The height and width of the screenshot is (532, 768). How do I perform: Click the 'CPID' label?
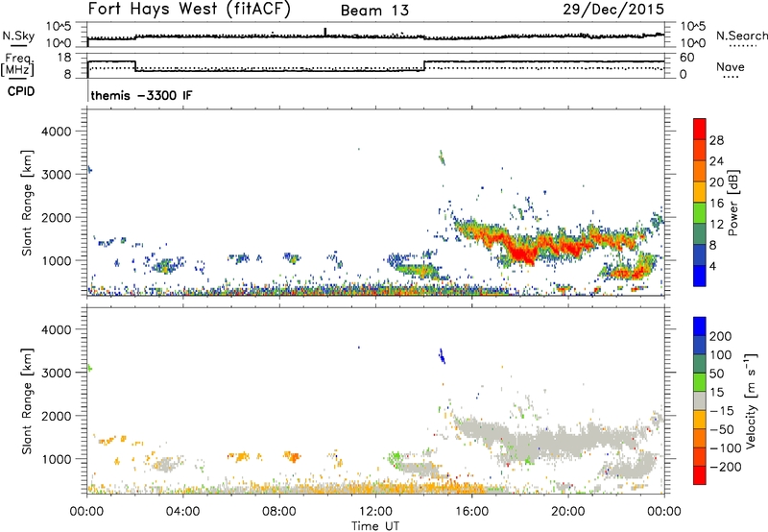pos(21,91)
